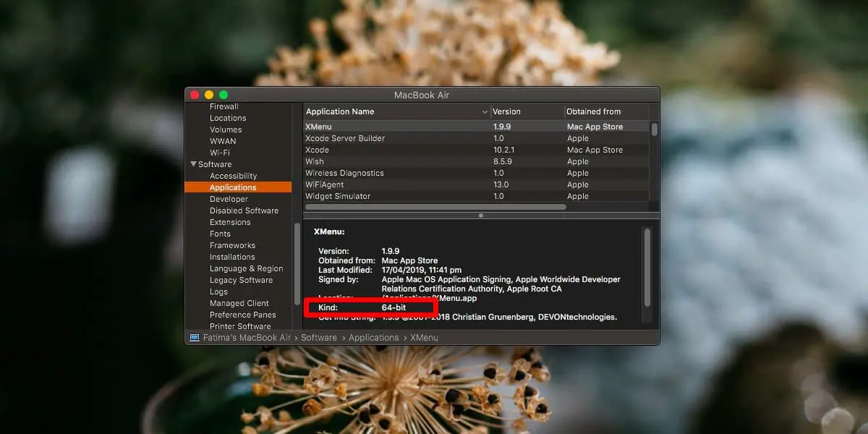Minimize the MacBook Air window
This screenshot has width=868, height=434.
click(x=209, y=95)
